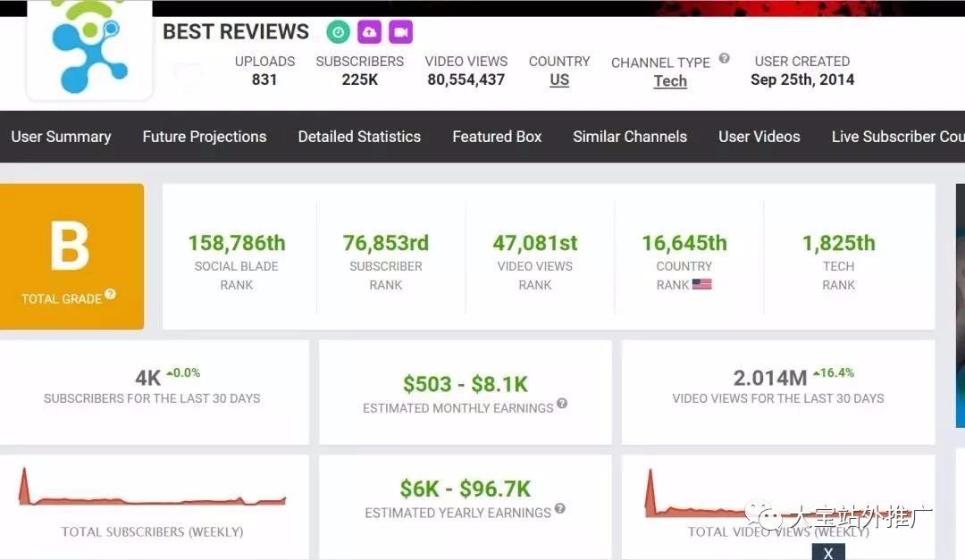Close the ad using the X button

pyautogui.click(x=828, y=553)
